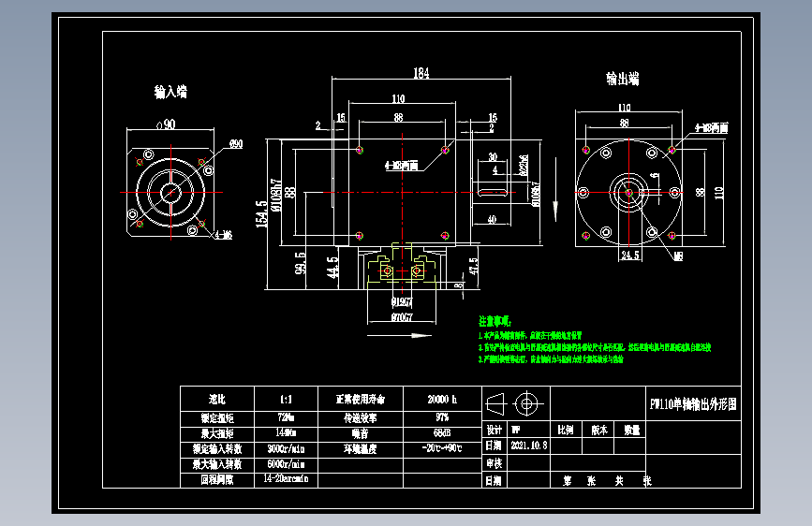The height and width of the screenshot is (526, 812).
Task: Select the 额定扭矩 cell
Action: (x=217, y=418)
